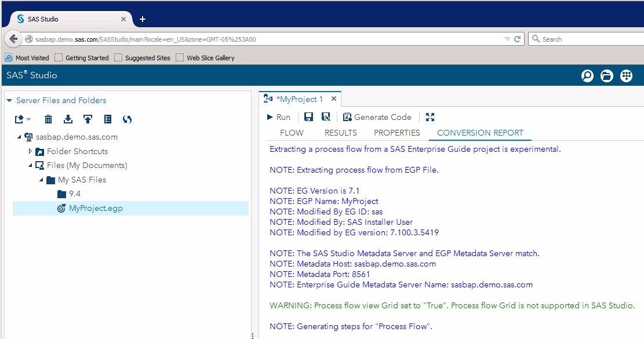The image size is (644, 339).
Task: Delete MyProject.egp using the trash icon
Action: point(48,119)
